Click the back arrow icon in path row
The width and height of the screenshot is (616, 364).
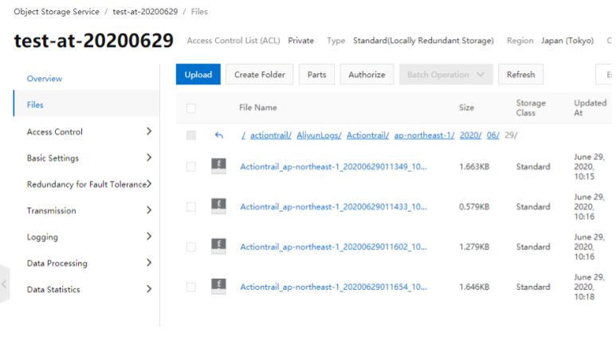tap(219, 135)
